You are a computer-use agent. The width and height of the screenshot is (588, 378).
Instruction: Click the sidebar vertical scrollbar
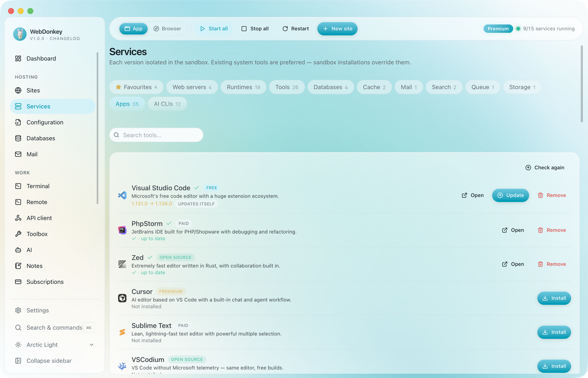pyautogui.click(x=97, y=128)
